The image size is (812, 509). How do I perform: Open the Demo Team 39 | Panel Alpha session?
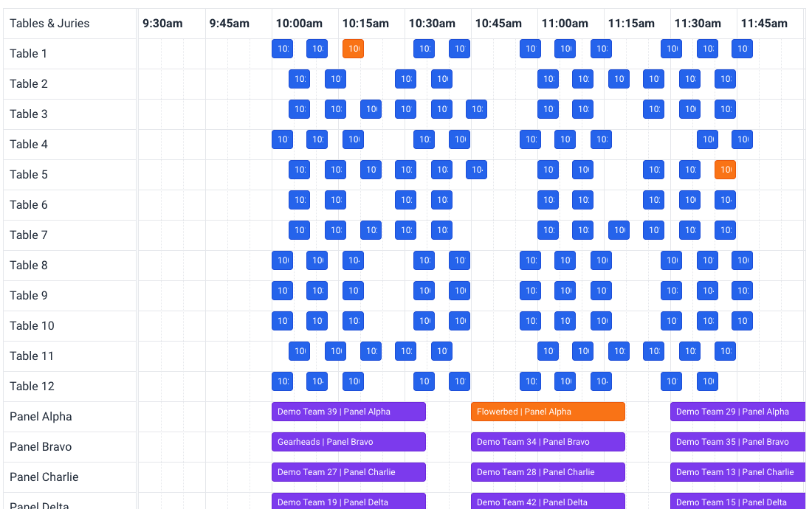pos(348,412)
